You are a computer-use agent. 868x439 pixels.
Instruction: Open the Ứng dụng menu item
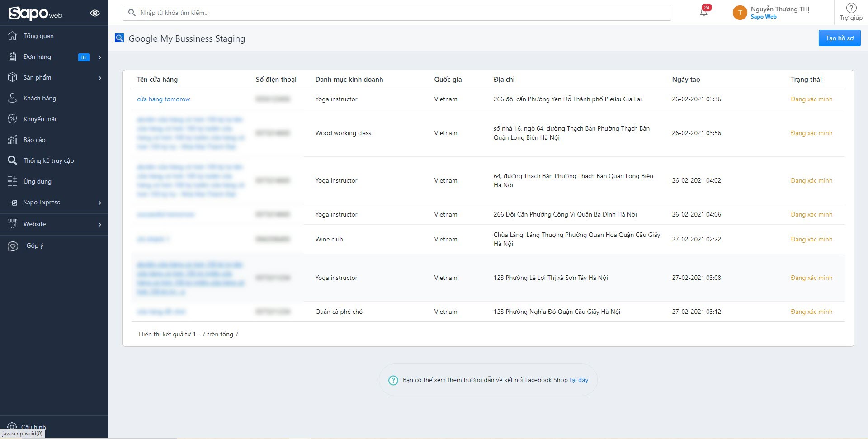(x=54, y=181)
